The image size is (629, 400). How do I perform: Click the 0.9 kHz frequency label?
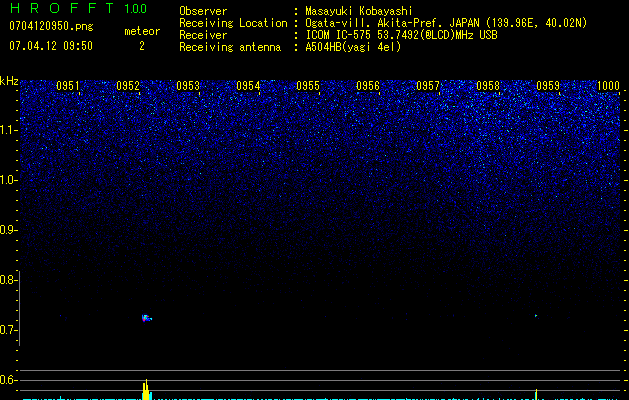8,230
